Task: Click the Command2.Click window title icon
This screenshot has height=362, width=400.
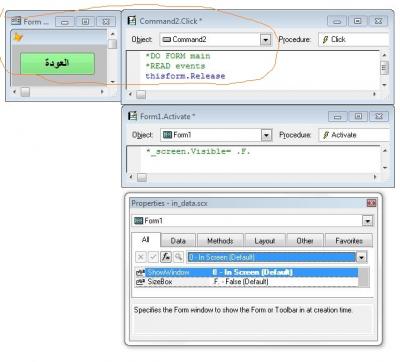Action: [x=132, y=21]
